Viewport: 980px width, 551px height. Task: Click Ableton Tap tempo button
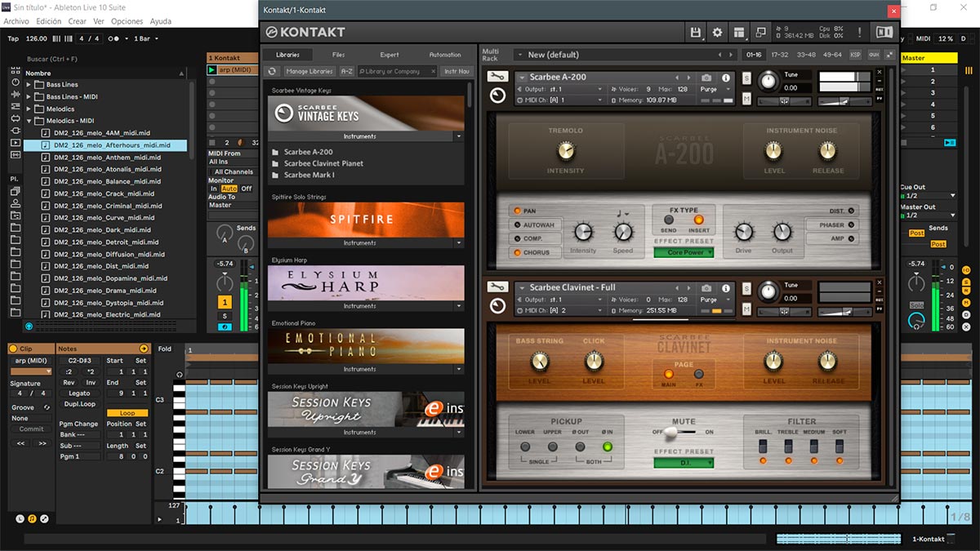13,38
